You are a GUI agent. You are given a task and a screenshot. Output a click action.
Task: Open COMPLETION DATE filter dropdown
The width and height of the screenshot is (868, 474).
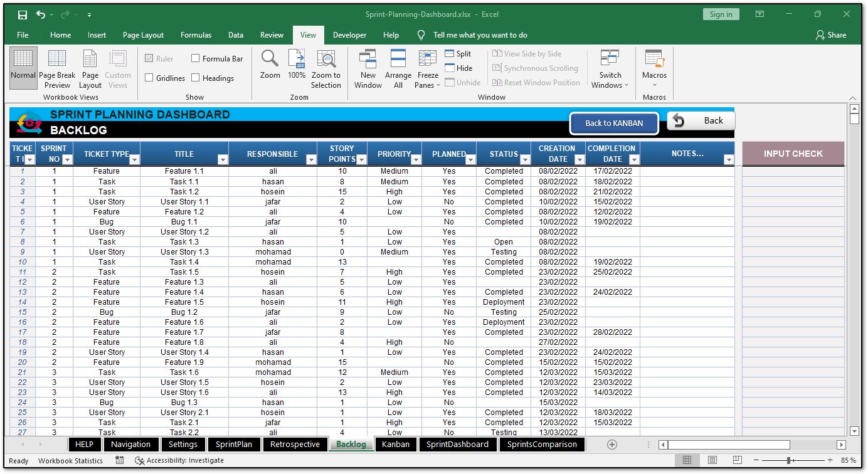coord(633,160)
